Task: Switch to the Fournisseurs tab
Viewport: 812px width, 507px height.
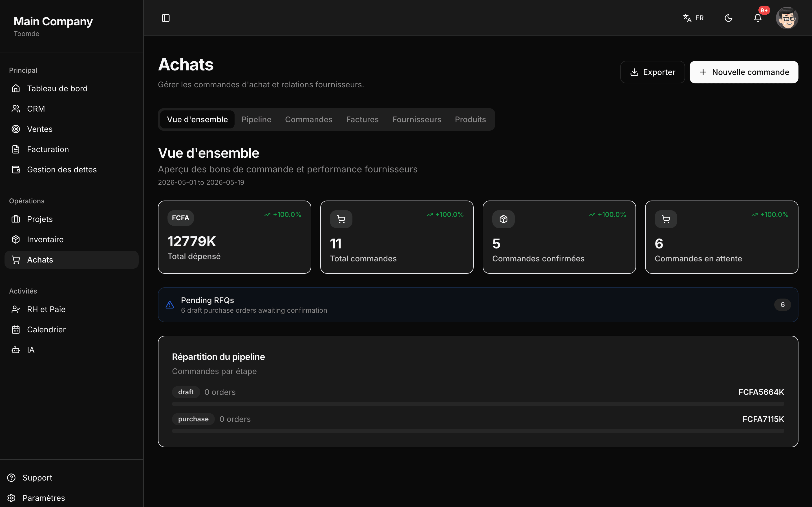Action: point(417,119)
